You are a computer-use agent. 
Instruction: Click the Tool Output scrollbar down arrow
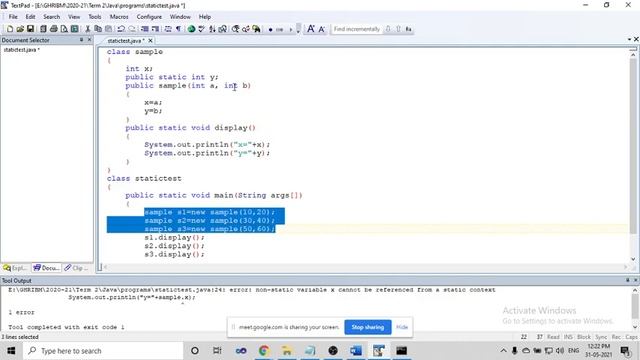(635, 327)
